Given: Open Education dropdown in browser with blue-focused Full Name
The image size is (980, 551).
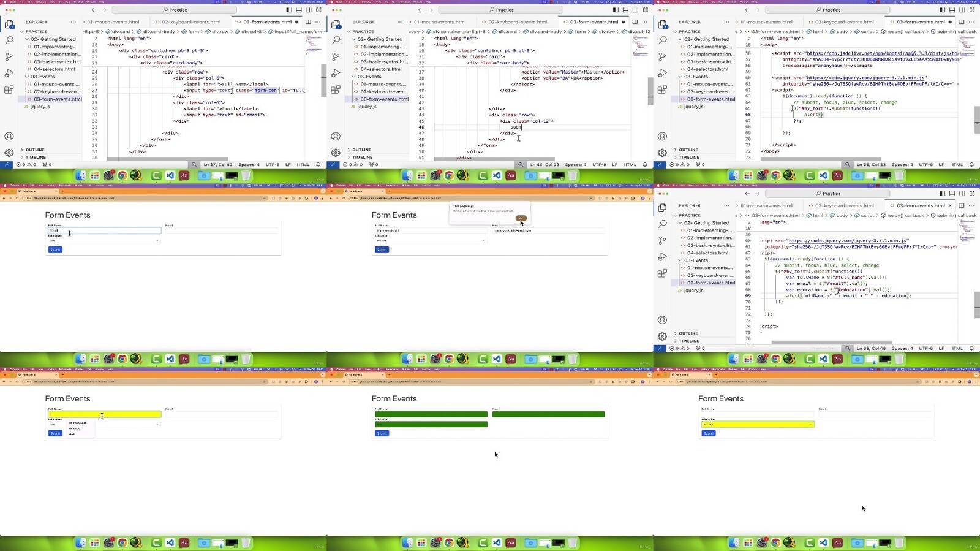Looking at the screenshot, I should [104, 240].
